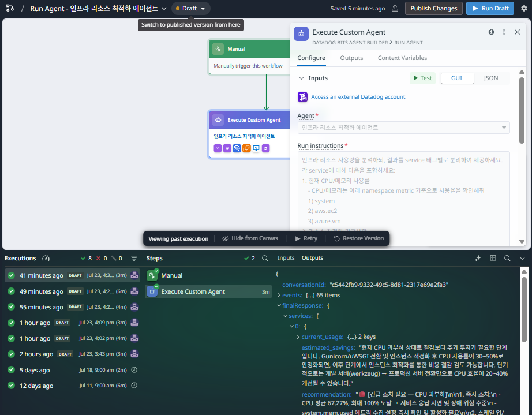Select the 55 minutes ago execution
The image size is (532, 415).
pyautogui.click(x=72, y=307)
